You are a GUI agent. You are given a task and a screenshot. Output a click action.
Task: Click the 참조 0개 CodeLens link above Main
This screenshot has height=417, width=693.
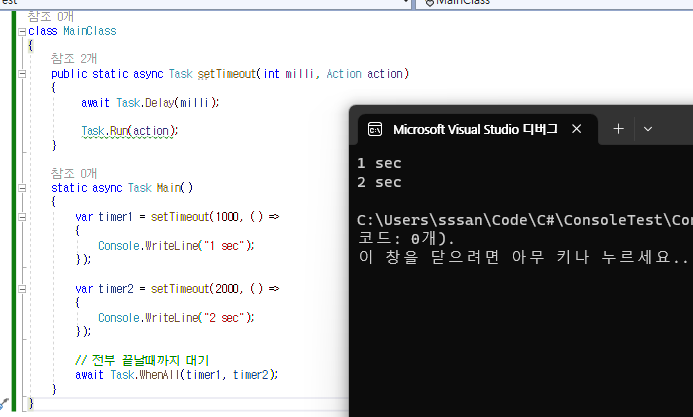[72, 173]
